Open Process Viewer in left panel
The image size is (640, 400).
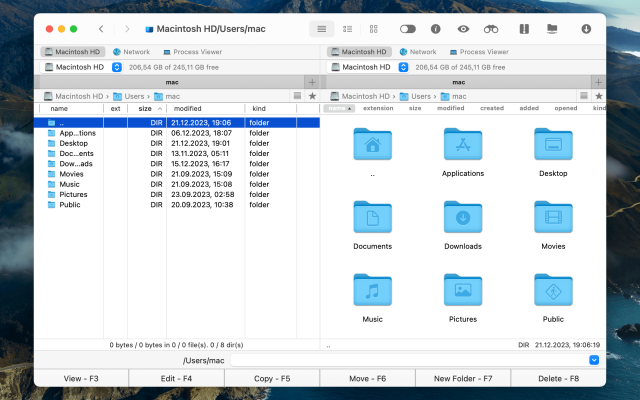pyautogui.click(x=194, y=51)
